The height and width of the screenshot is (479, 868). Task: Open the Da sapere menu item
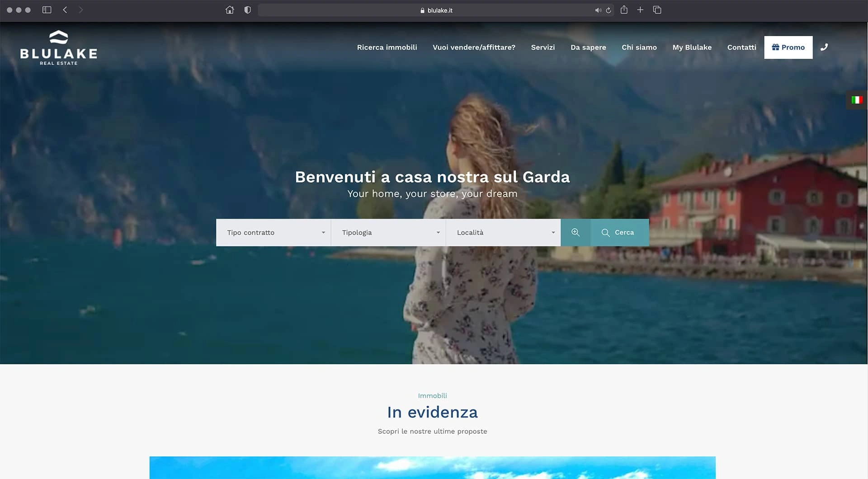pos(588,47)
